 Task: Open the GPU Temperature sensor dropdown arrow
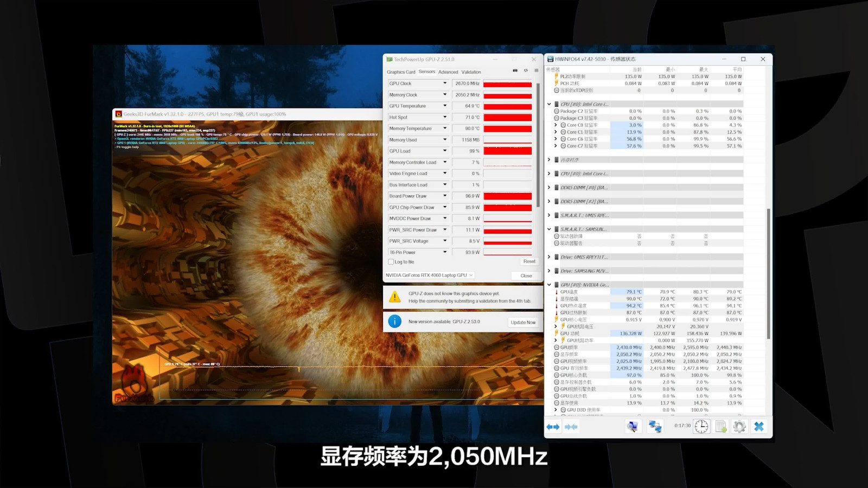coord(445,106)
